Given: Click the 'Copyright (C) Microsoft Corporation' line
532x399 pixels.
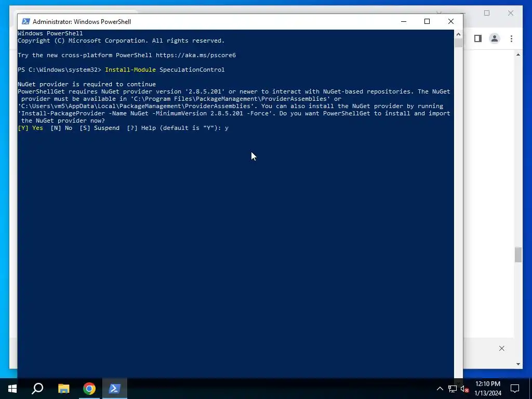Looking at the screenshot, I should 121,41.
